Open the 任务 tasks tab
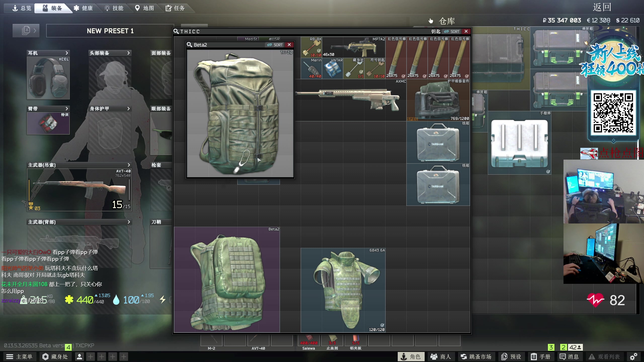644x362 pixels. tap(175, 8)
